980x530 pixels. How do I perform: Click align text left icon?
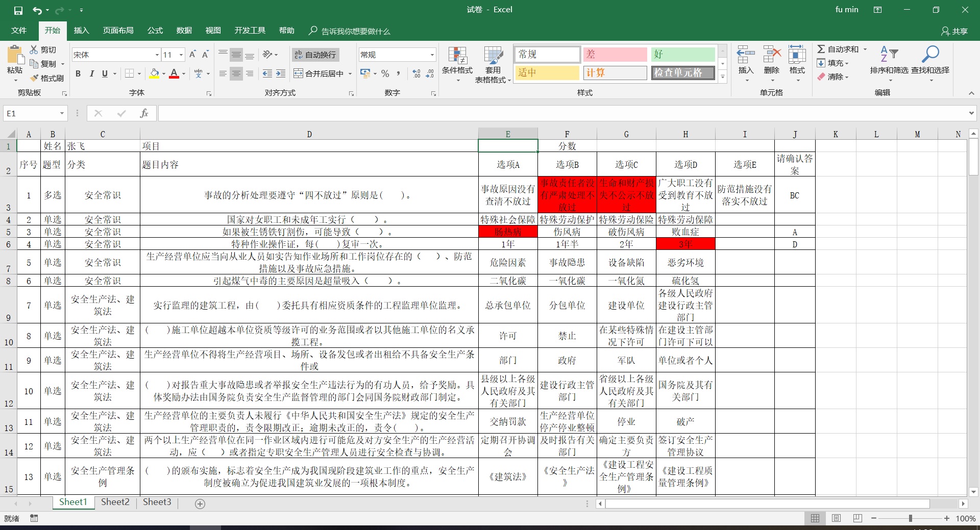pos(223,74)
